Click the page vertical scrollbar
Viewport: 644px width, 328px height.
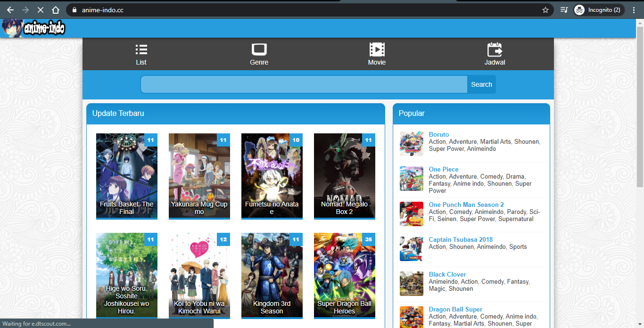click(x=640, y=106)
